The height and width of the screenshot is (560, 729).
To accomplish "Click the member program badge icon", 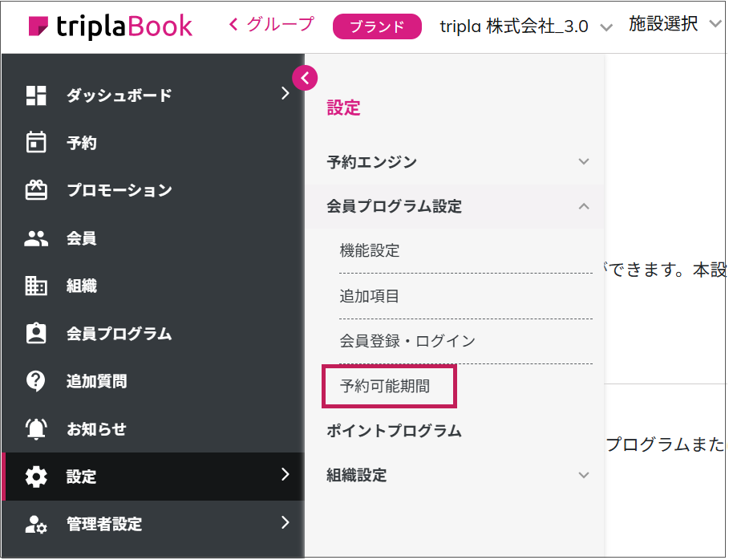I will coord(36,333).
